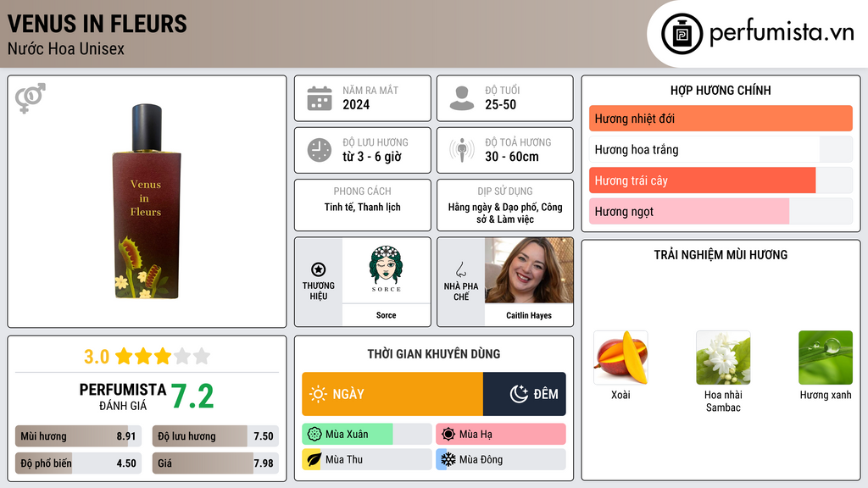
Task: Click the 3.0 star rating number
Action: tap(97, 357)
